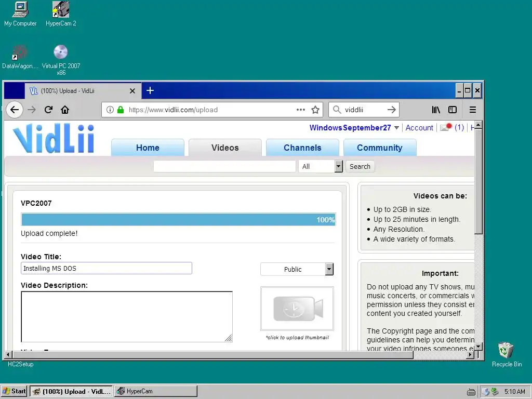
Task: Open the Home tab
Action: [x=148, y=148]
